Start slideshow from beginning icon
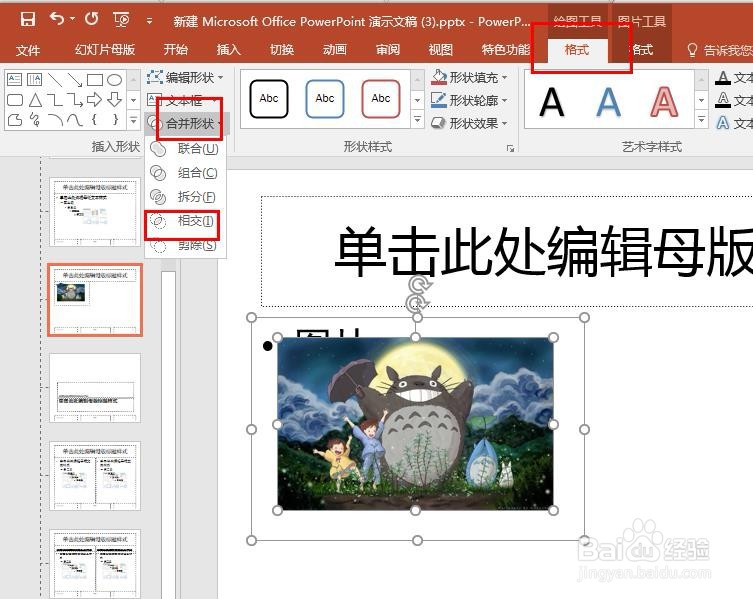753x599 pixels. 121,20
